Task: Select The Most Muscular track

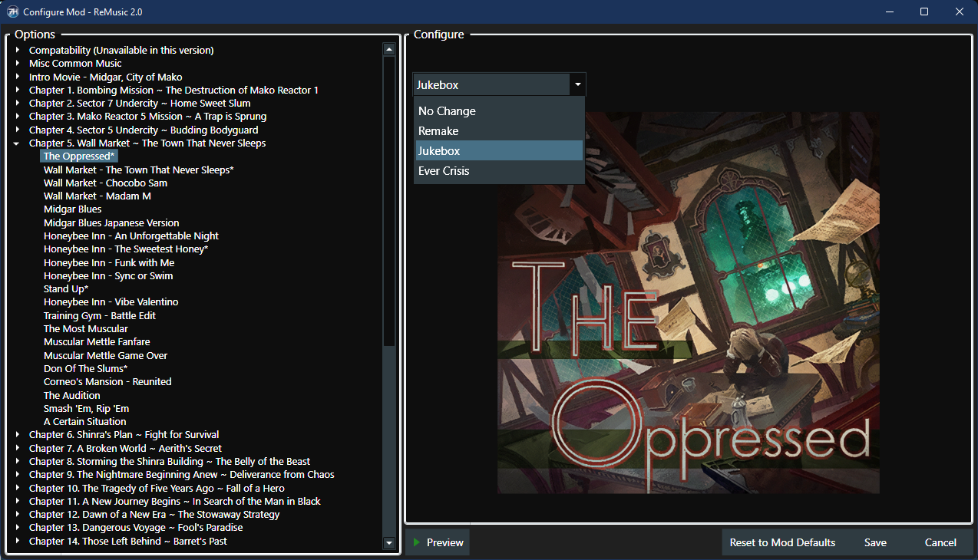Action: 86,328
